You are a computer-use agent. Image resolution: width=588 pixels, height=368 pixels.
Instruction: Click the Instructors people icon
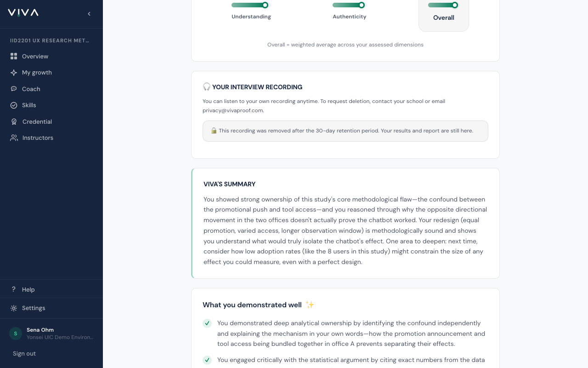coord(14,138)
